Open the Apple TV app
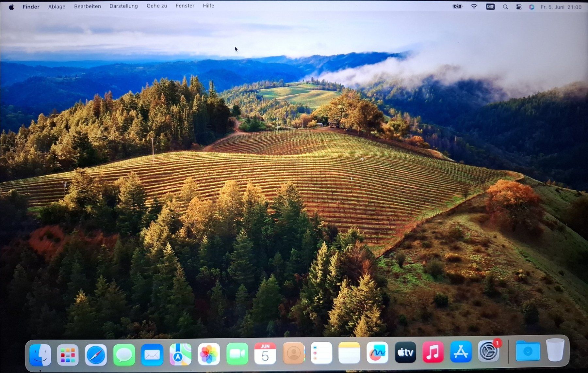The width and height of the screenshot is (588, 373). 405,352
